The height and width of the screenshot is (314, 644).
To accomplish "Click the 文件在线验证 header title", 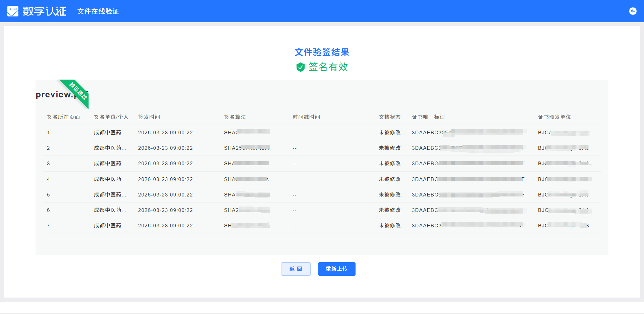I will (98, 11).
